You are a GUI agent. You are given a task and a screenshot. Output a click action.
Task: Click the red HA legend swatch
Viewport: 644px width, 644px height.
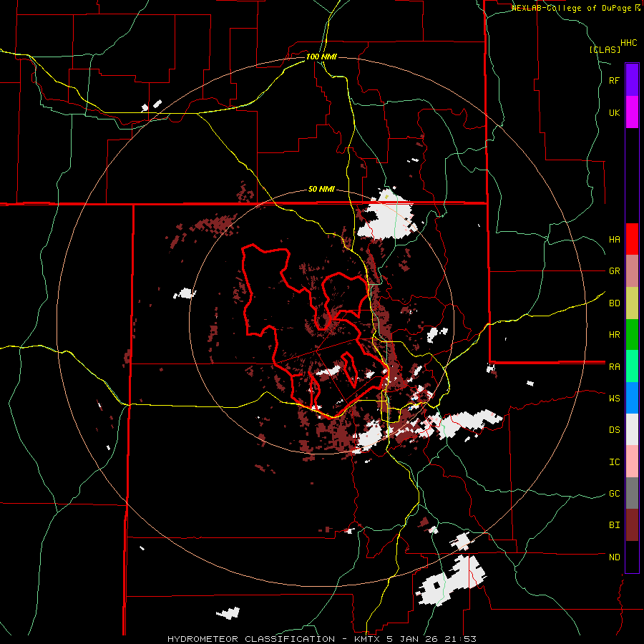point(632,239)
